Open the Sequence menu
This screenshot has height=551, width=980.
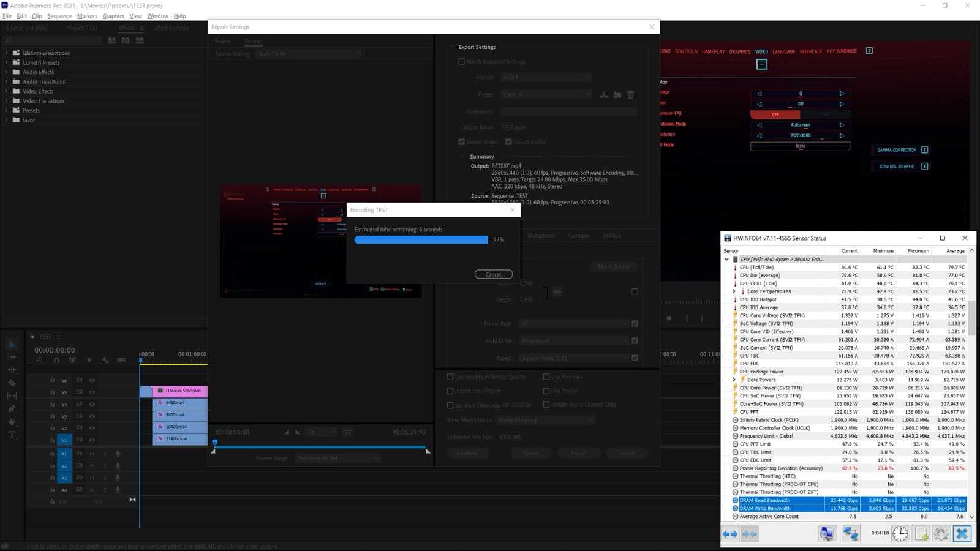[x=59, y=16]
